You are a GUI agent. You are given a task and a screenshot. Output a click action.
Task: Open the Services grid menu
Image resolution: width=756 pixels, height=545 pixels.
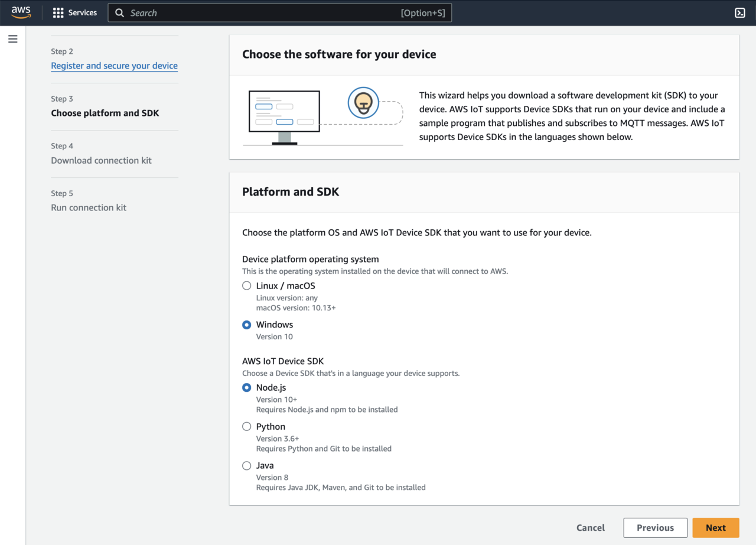click(75, 12)
